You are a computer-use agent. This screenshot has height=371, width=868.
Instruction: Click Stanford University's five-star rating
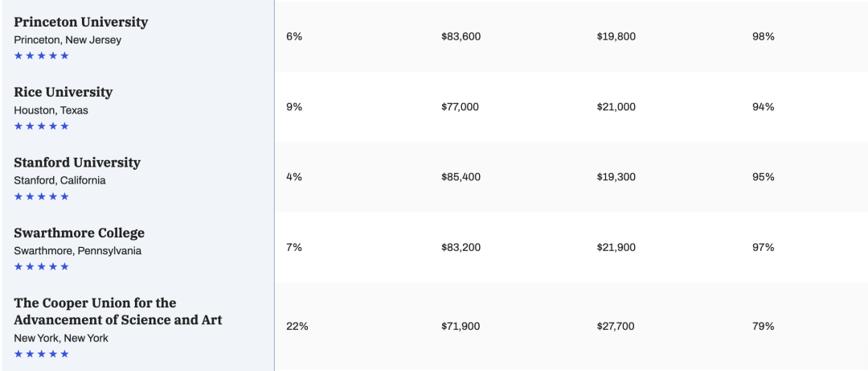coord(42,196)
